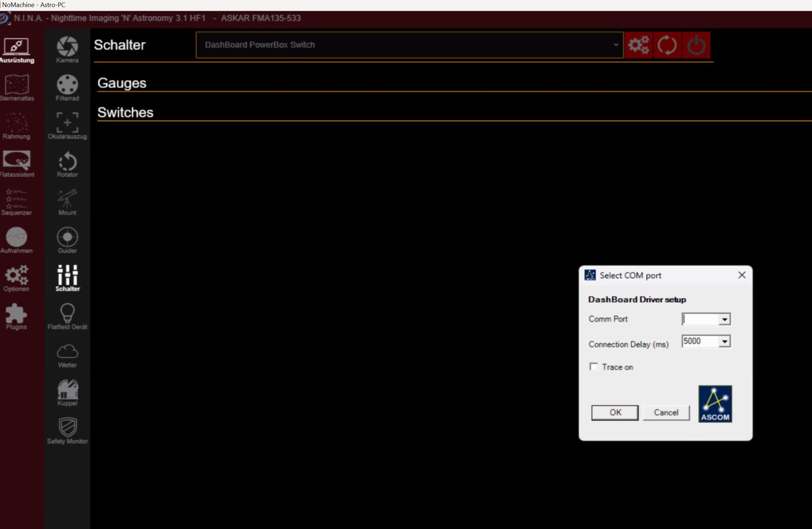Click the Switches section heading
The height and width of the screenshot is (529, 812).
[125, 112]
